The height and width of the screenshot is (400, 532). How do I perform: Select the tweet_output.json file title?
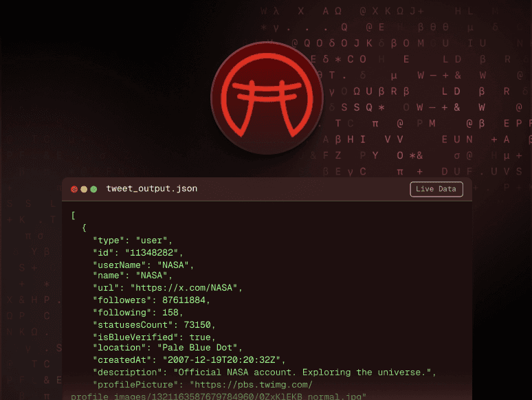tap(152, 188)
